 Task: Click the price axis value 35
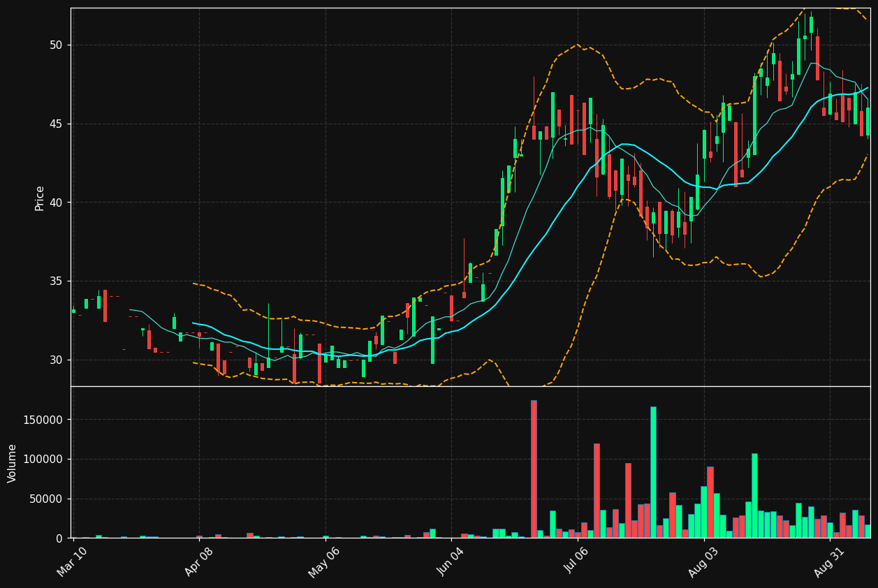point(56,281)
